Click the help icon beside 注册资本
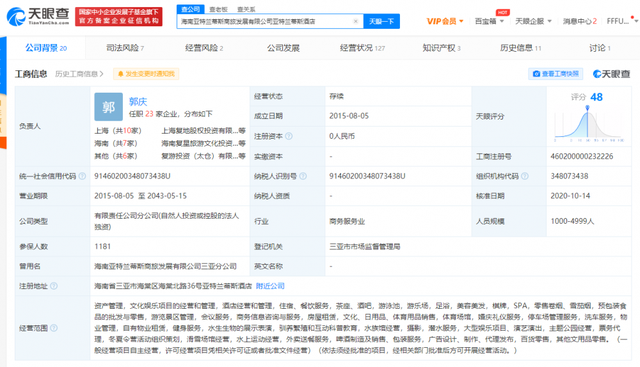The width and height of the screenshot is (640, 367). tap(289, 136)
